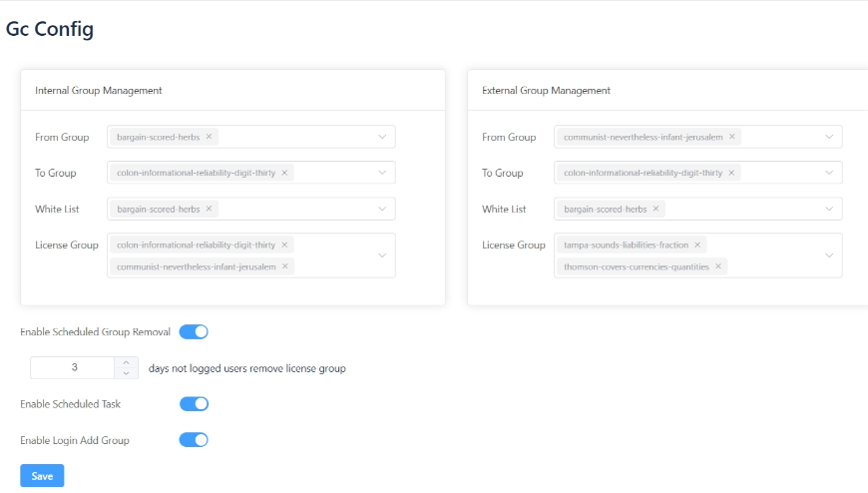Screen dimensions: 868x493
Task: Remove bargain-scored-herbs tag from Internal From Group
Action: 210,137
